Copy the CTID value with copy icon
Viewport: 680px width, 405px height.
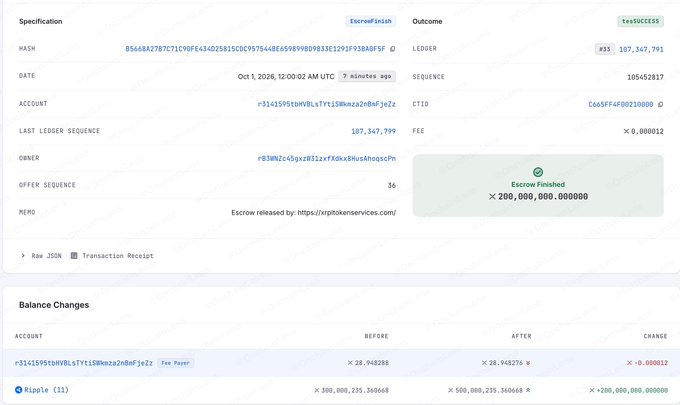pos(660,104)
